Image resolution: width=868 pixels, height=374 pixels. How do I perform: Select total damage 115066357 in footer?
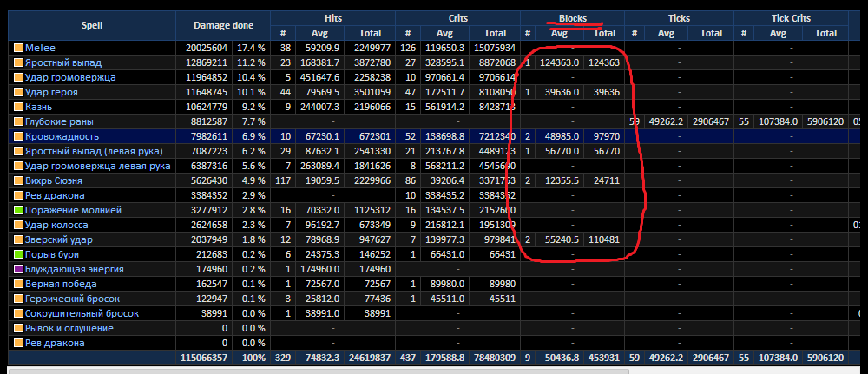coord(204,358)
